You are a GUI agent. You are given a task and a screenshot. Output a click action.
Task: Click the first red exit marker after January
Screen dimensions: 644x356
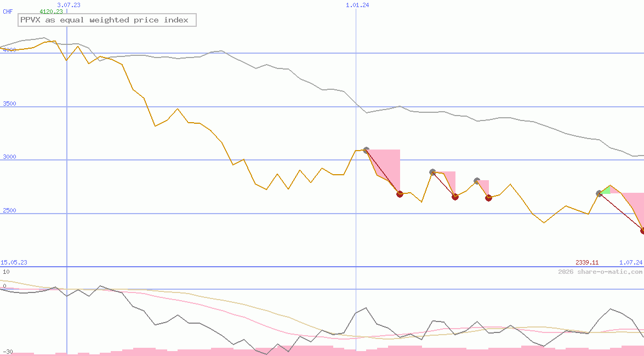(400, 194)
